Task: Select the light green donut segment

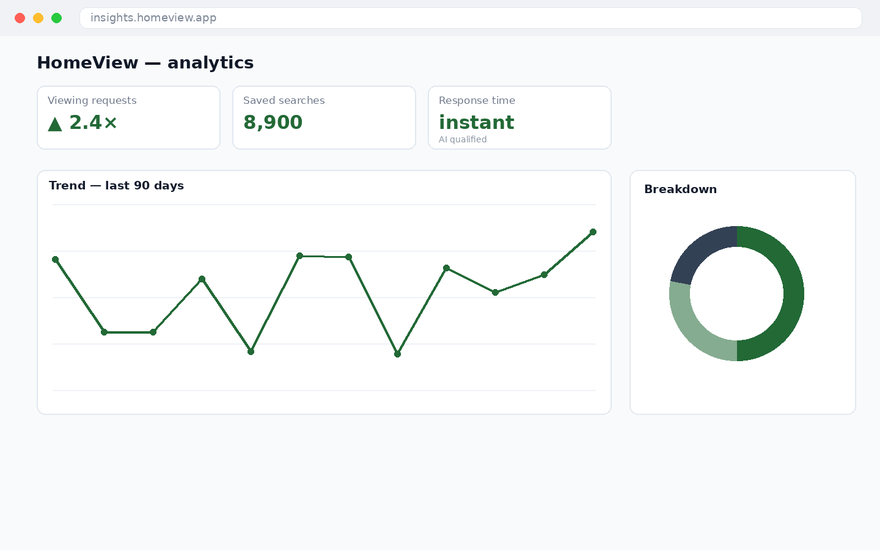Action: (691, 326)
